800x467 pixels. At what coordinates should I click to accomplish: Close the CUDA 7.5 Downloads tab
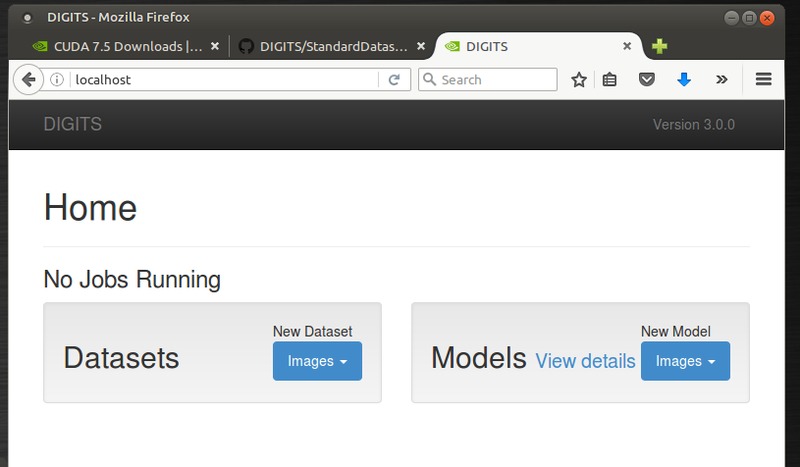(x=214, y=46)
